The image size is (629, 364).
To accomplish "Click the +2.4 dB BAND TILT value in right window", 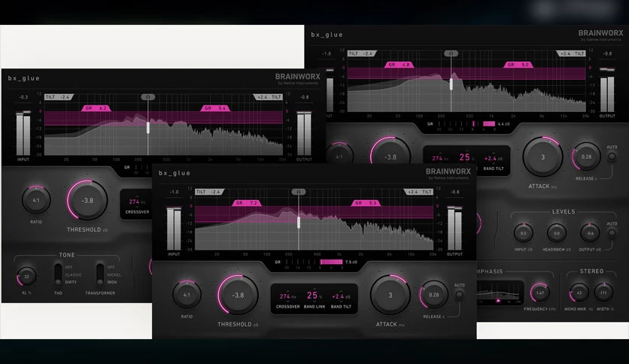I will point(494,159).
